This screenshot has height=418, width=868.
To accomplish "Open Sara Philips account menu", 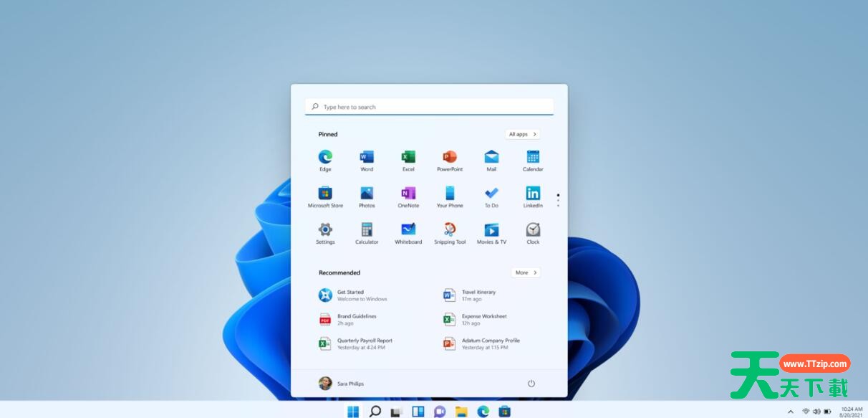I will pyautogui.click(x=342, y=384).
